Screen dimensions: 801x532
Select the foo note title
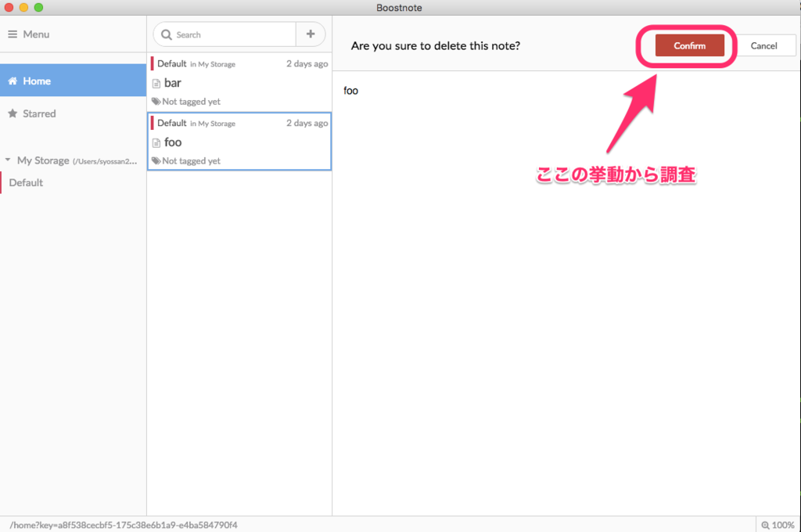click(173, 142)
